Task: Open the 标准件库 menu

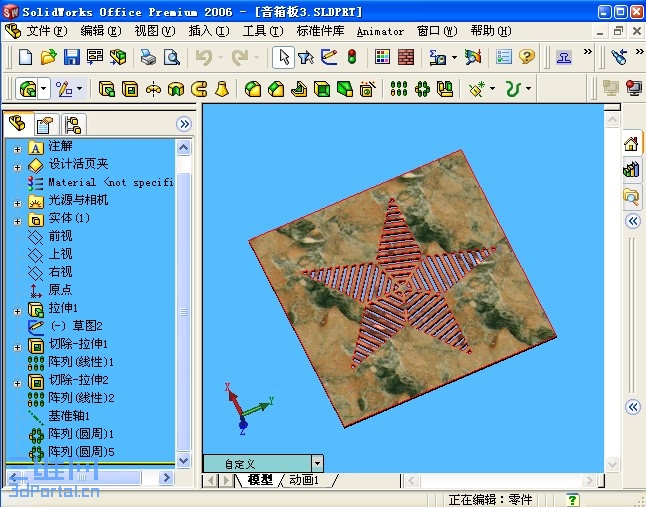Action: click(320, 31)
